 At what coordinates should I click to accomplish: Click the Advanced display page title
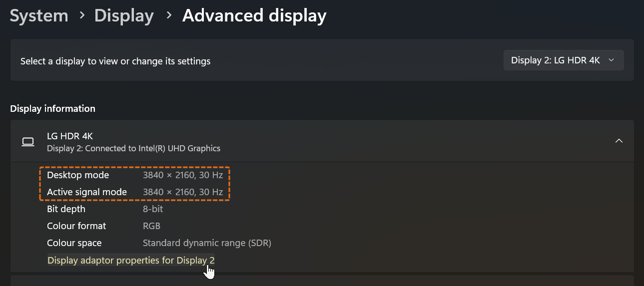pos(254,15)
